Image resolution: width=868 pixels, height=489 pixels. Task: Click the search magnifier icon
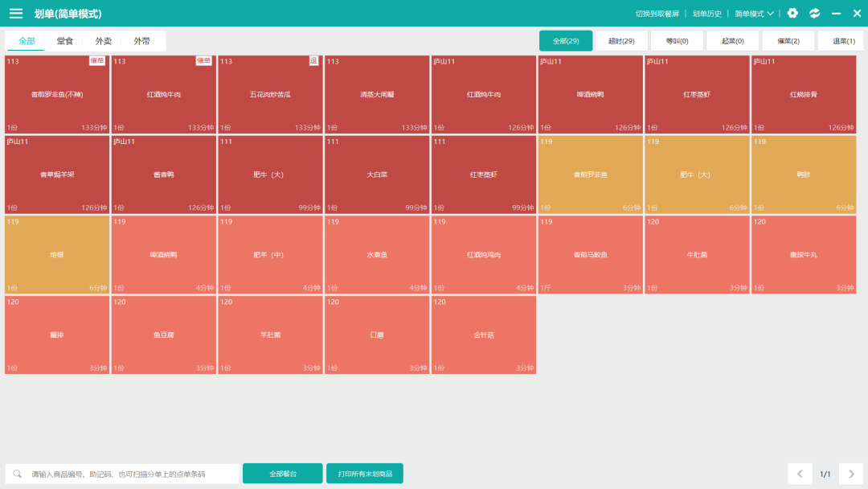18,474
